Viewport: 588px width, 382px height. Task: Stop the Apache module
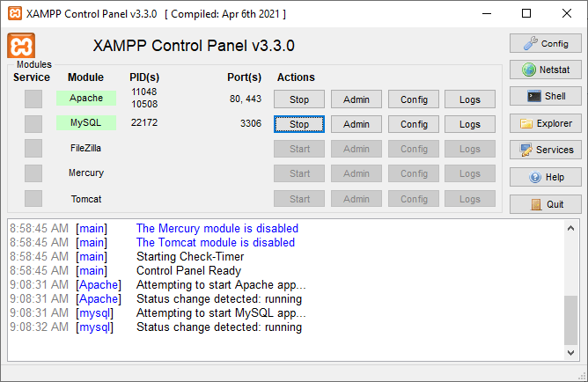299,99
